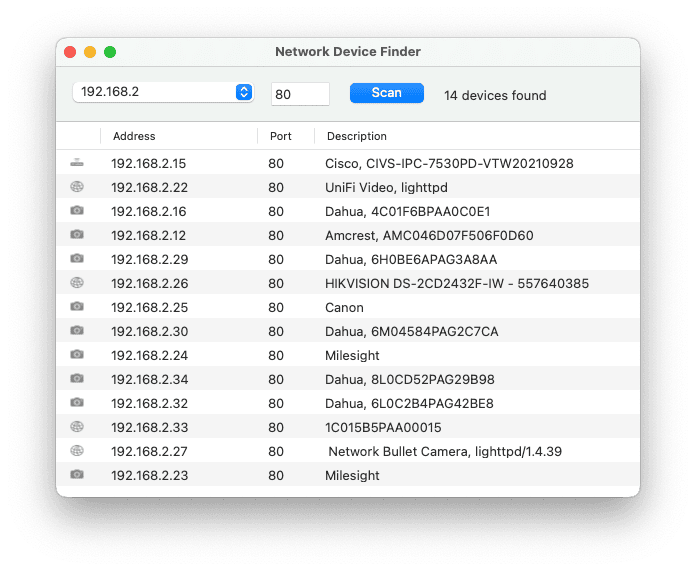696x571 pixels.
Task: Click the router icon for 192.168.2.15
Action: (77, 163)
